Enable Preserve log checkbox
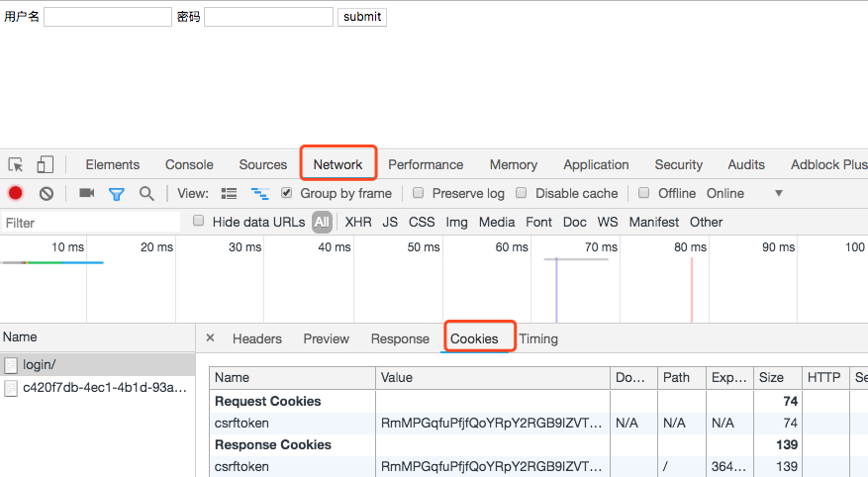 click(419, 194)
